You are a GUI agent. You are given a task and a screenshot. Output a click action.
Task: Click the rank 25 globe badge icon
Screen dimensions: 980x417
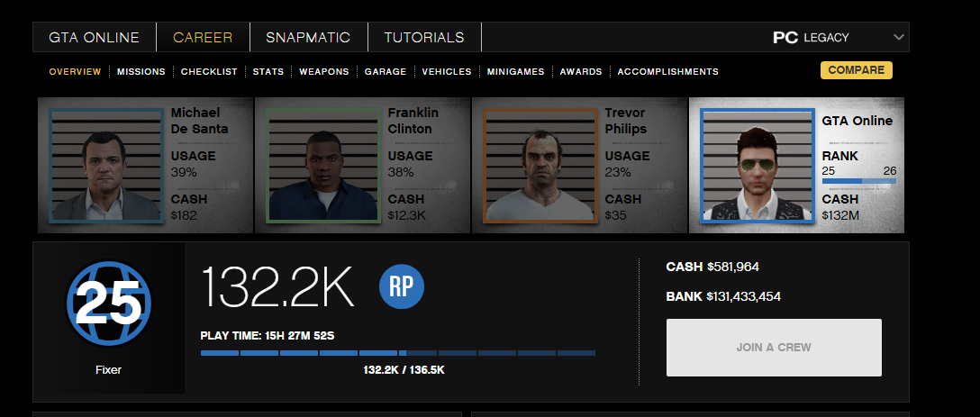point(109,304)
